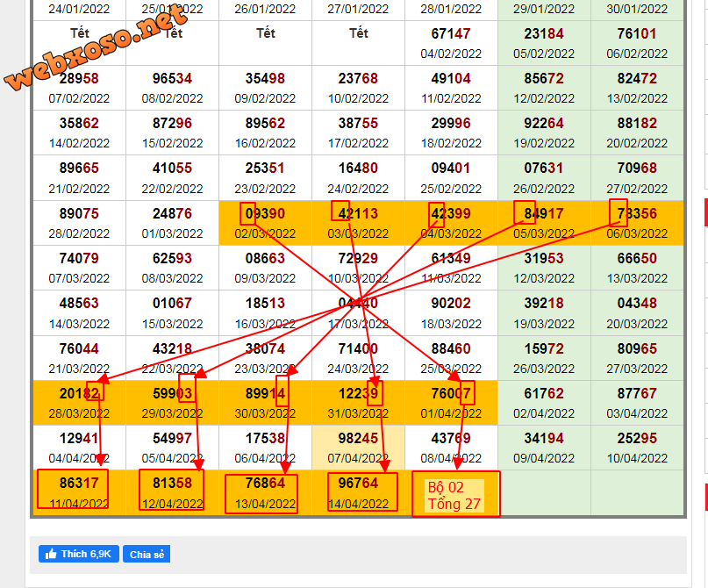The image size is (708, 588).
Task: Click the Facebook Thích 6,9K button
Action: pyautogui.click(x=79, y=554)
